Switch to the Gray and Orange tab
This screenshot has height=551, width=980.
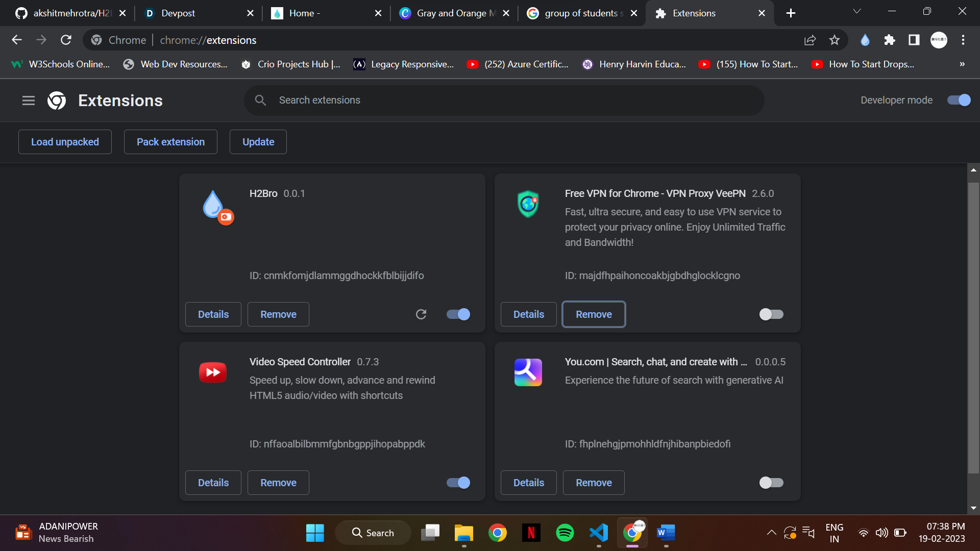(449, 13)
